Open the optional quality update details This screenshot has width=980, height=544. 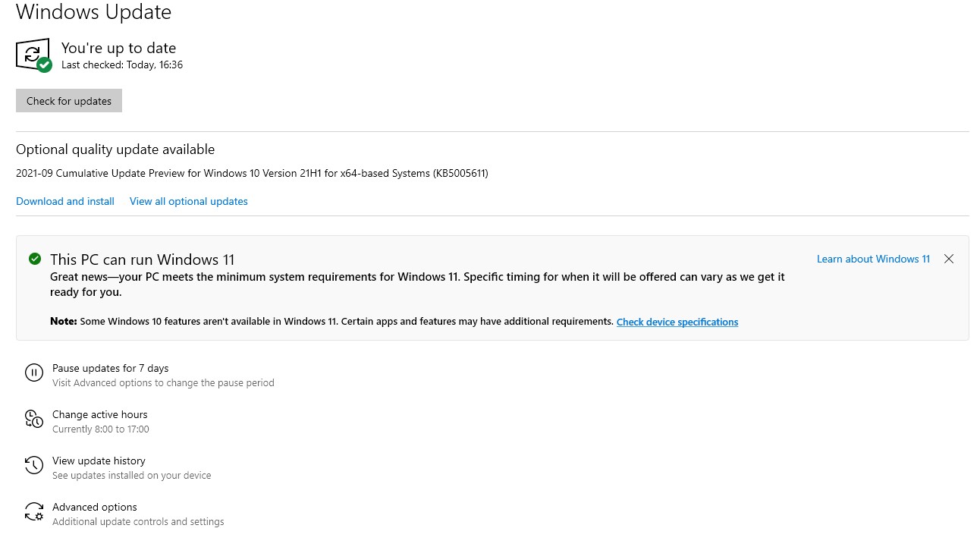coord(64,201)
